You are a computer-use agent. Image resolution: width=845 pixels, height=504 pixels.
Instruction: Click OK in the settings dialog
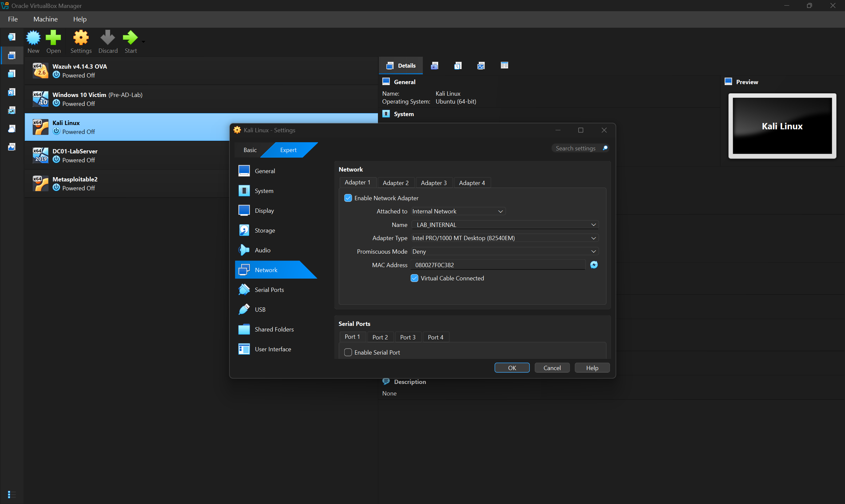(512, 368)
